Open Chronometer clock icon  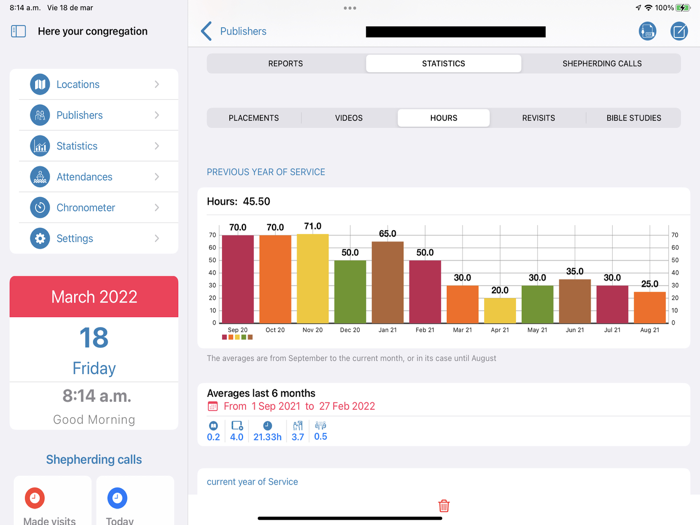tap(40, 208)
